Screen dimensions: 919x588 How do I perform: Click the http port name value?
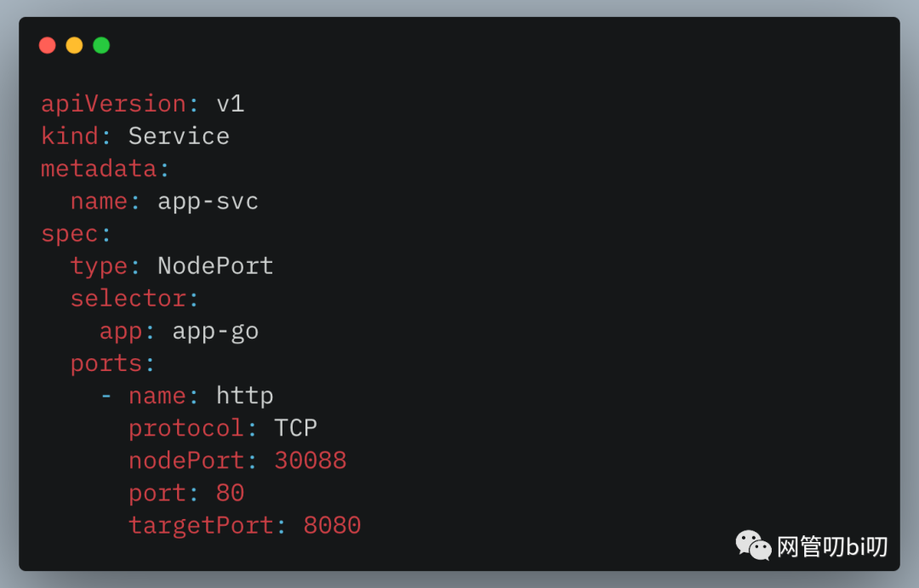pyautogui.click(x=244, y=396)
